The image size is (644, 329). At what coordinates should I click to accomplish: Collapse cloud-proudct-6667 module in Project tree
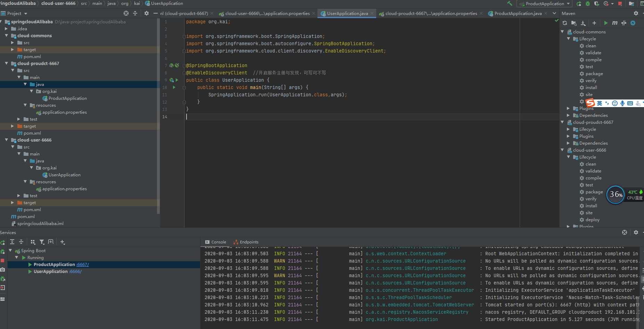click(x=6, y=63)
